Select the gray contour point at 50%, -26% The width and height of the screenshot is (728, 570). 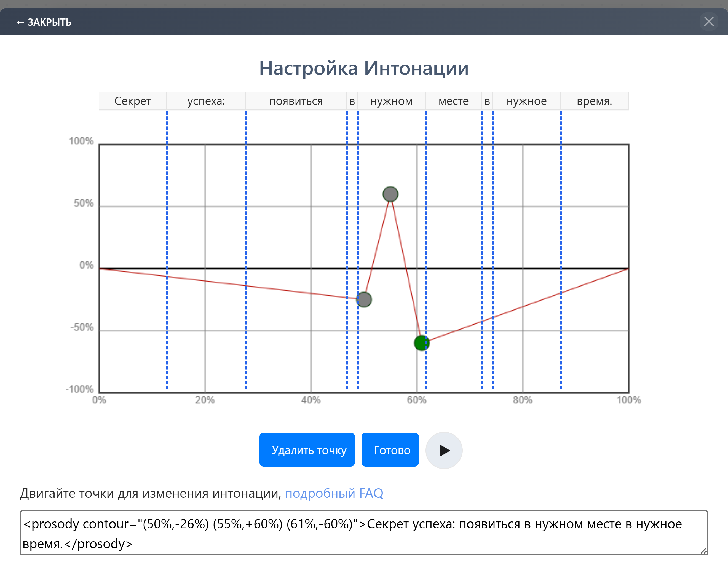tap(364, 299)
